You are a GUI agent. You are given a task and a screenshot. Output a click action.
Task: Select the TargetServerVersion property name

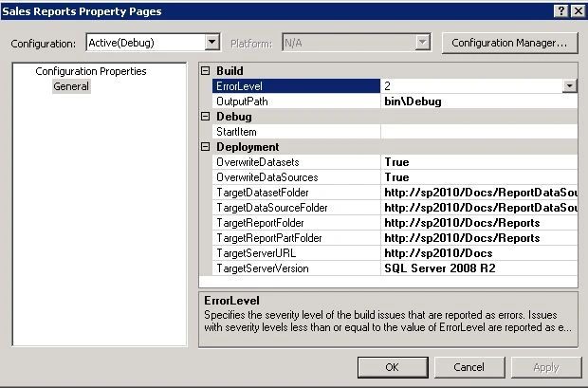click(x=263, y=268)
